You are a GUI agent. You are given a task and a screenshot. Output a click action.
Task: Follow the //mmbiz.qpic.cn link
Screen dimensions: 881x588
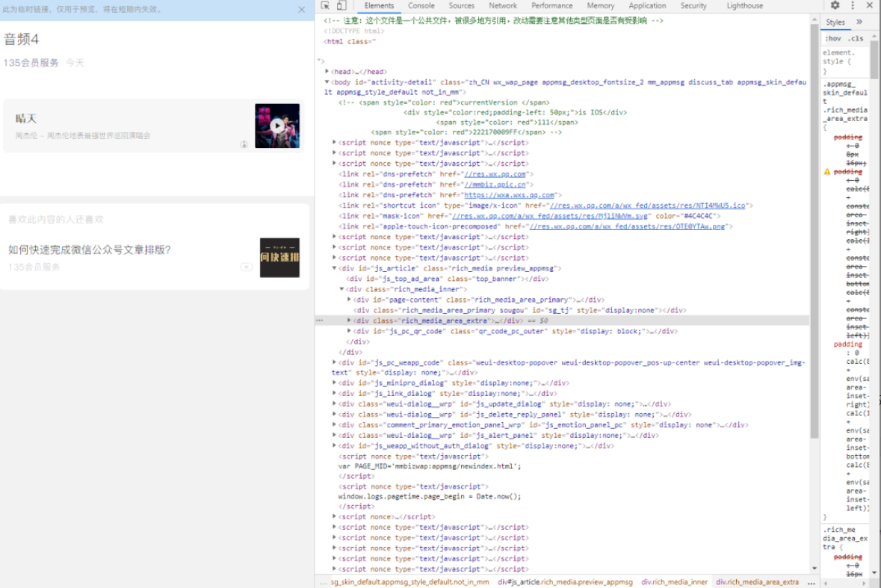click(495, 185)
